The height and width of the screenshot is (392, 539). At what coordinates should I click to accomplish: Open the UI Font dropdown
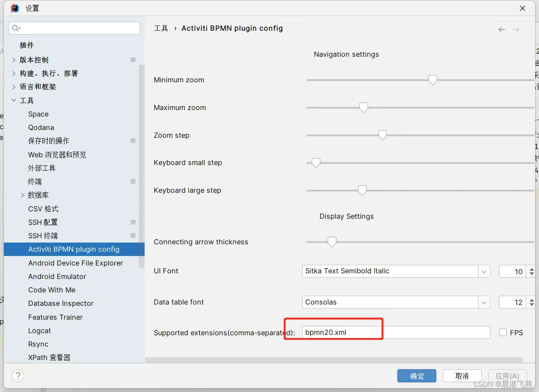484,272
